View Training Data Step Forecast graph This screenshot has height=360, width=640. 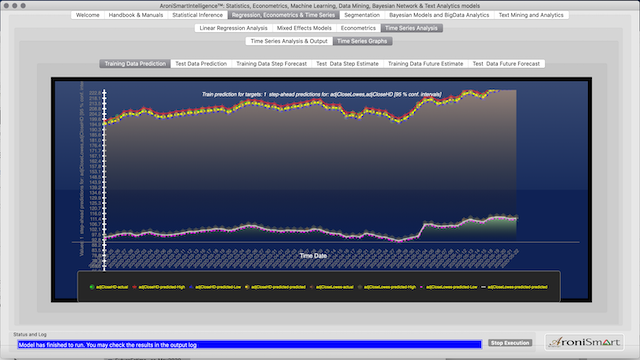[x=271, y=64]
